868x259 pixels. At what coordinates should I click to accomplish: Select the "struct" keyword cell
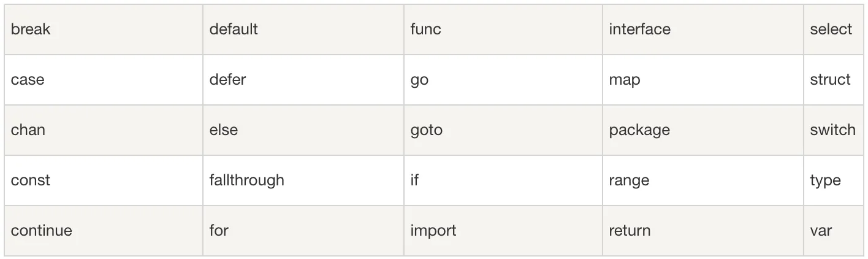[830, 80]
